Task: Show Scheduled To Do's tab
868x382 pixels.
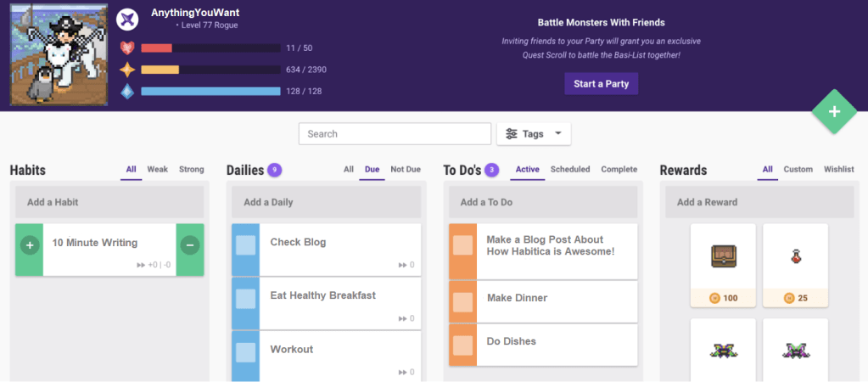Action: point(569,170)
